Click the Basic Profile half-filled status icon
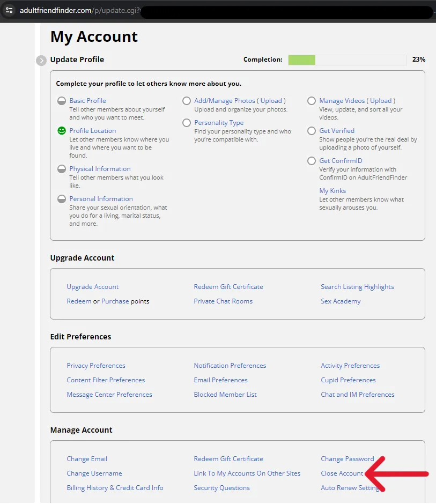Viewport: 436px width, 504px height. tap(62, 101)
